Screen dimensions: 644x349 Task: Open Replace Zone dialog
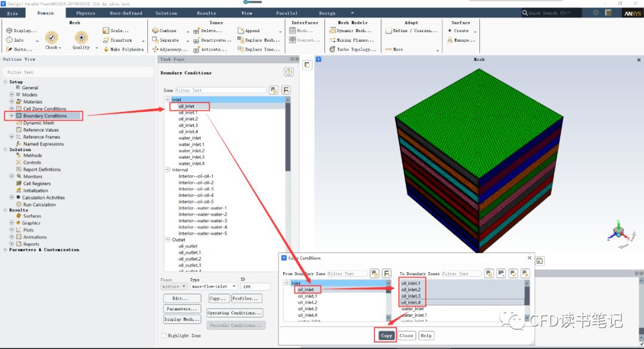point(259,49)
